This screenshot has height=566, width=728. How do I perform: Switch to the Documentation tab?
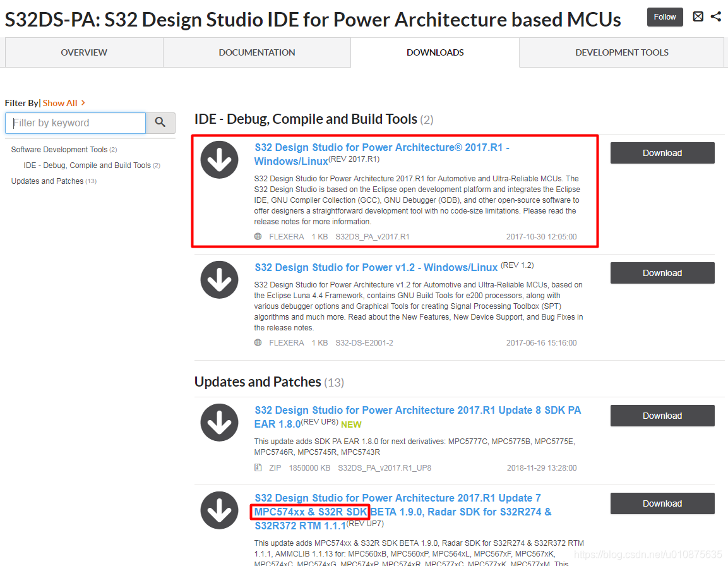point(257,52)
